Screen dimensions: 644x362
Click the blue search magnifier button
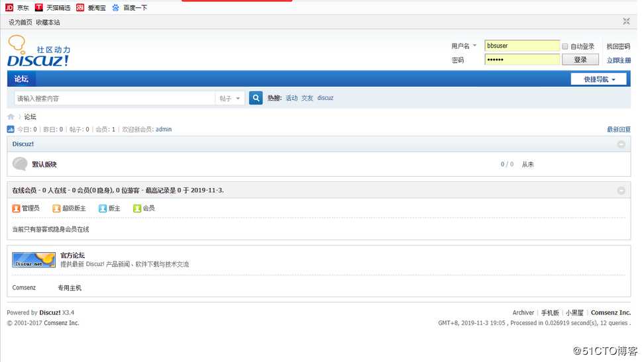256,98
